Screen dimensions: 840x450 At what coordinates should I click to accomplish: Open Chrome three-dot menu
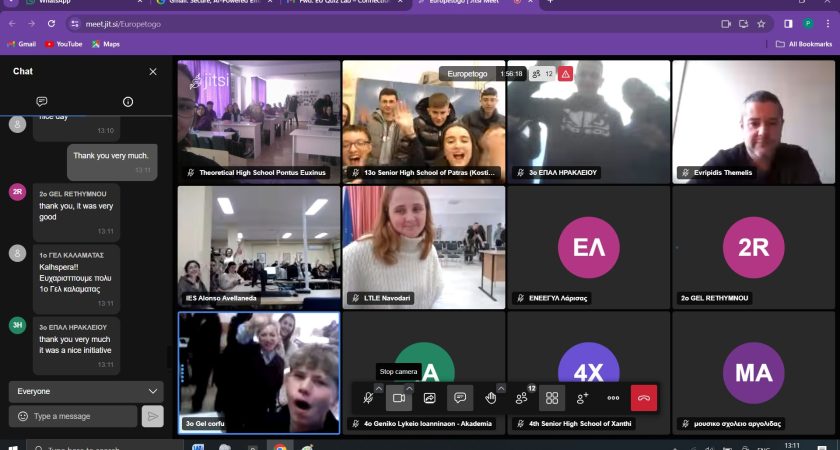(828, 24)
